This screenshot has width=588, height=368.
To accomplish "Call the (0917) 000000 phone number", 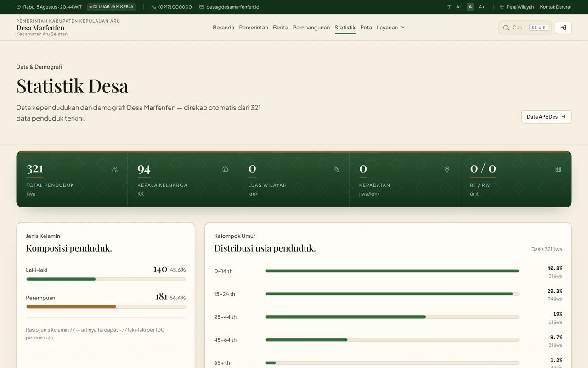I will click(x=175, y=7).
